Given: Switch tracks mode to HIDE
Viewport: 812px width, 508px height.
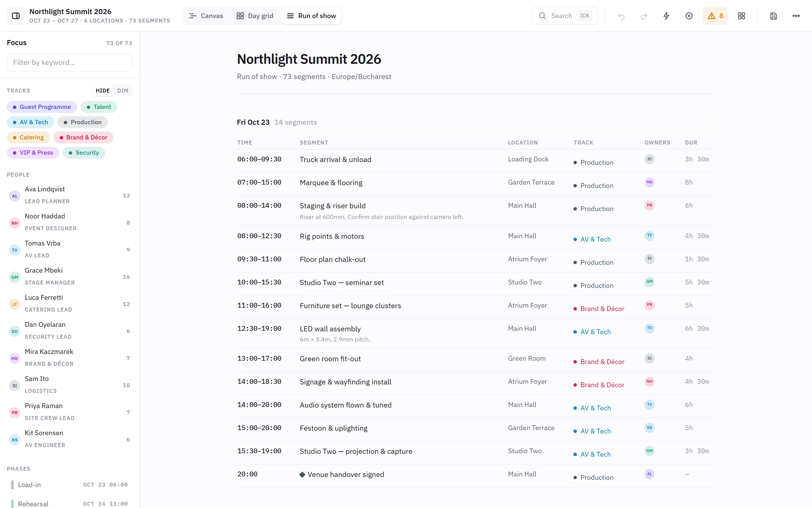Looking at the screenshot, I should pyautogui.click(x=103, y=91).
